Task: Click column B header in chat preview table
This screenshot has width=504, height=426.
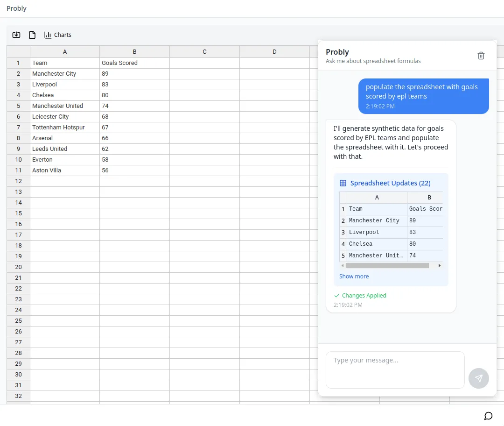Action: pyautogui.click(x=425, y=198)
